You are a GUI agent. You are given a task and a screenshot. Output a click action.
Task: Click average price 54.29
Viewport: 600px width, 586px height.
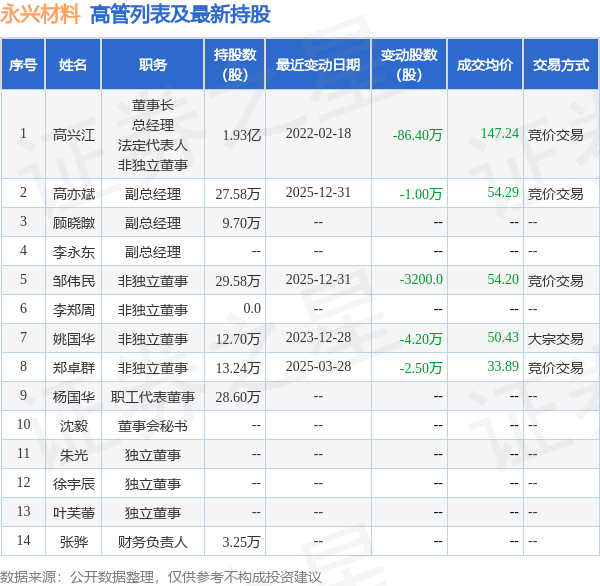point(503,193)
